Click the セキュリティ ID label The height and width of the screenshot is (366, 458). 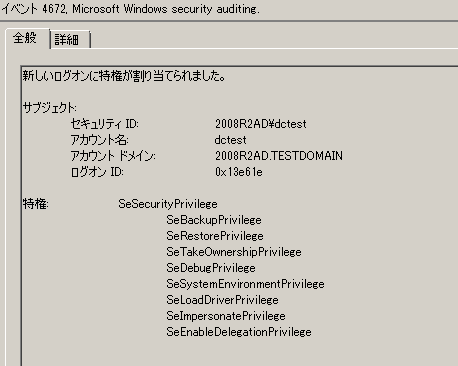tap(104, 124)
